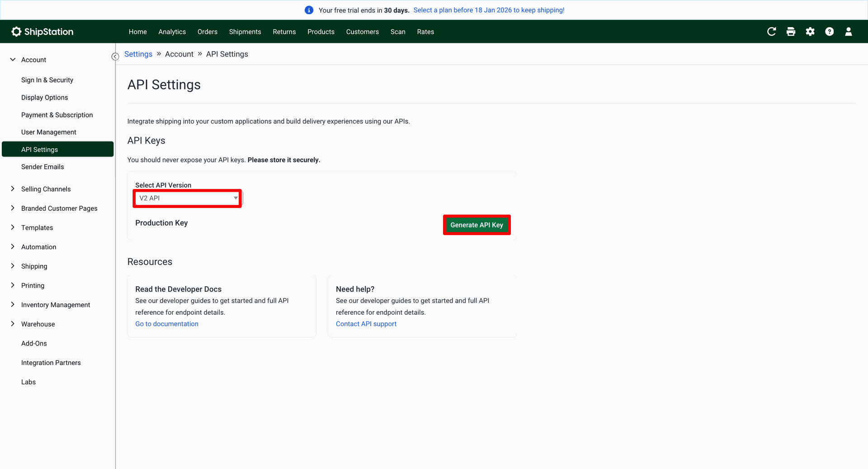Click the ShipStation logo
This screenshot has height=469, width=868.
tap(42, 32)
